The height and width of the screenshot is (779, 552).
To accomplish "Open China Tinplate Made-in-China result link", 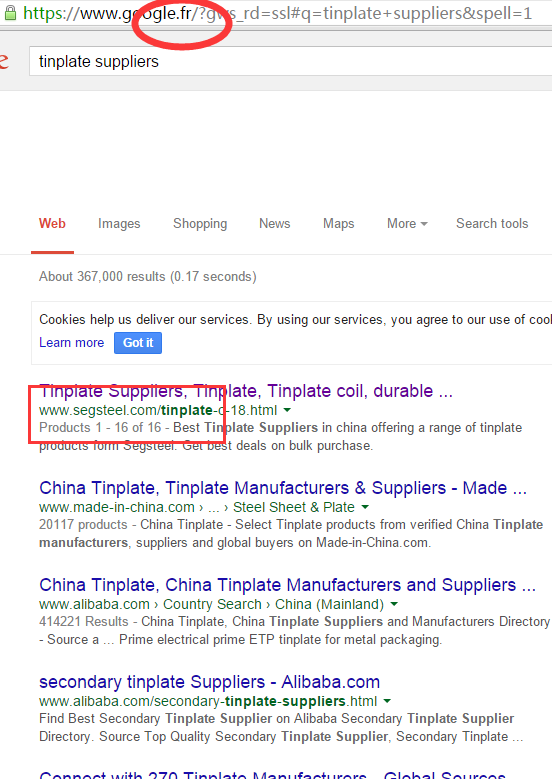I will click(283, 488).
